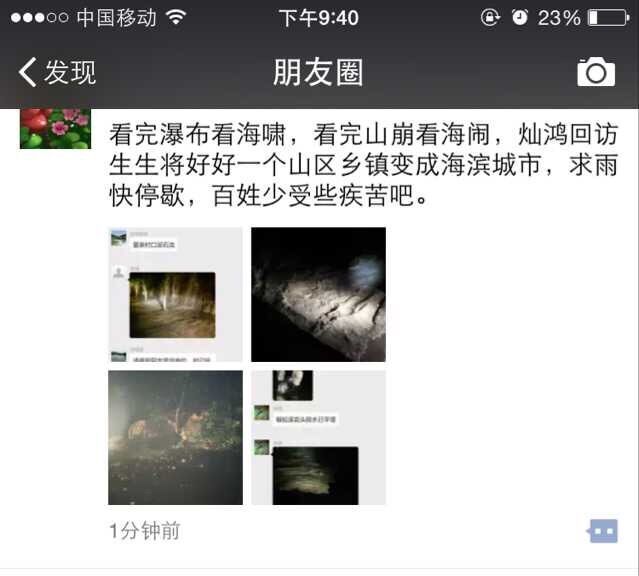Screen dimensions: 639x576
Task: Open first photo showing chat with trees
Action: coord(175,294)
